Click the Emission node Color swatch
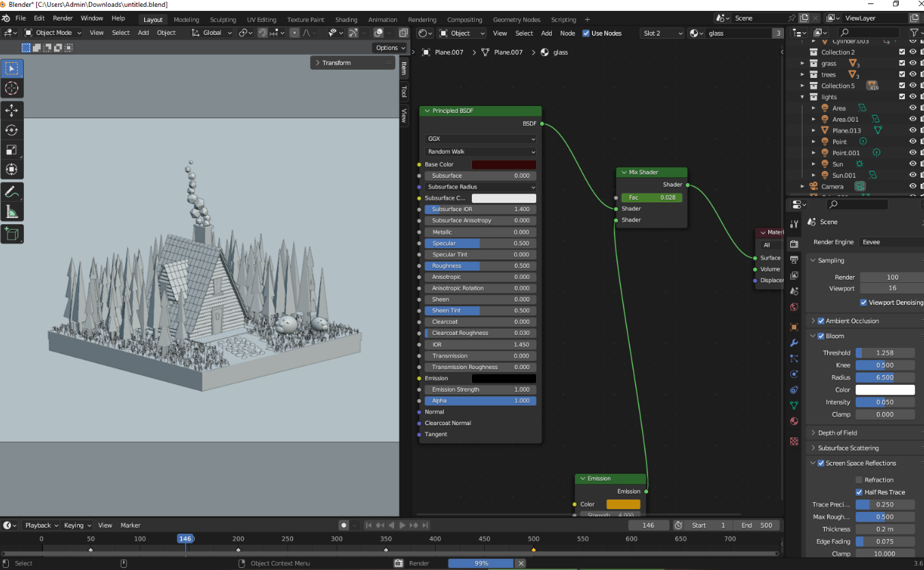Viewport: 924px width, 570px height. tap(623, 504)
